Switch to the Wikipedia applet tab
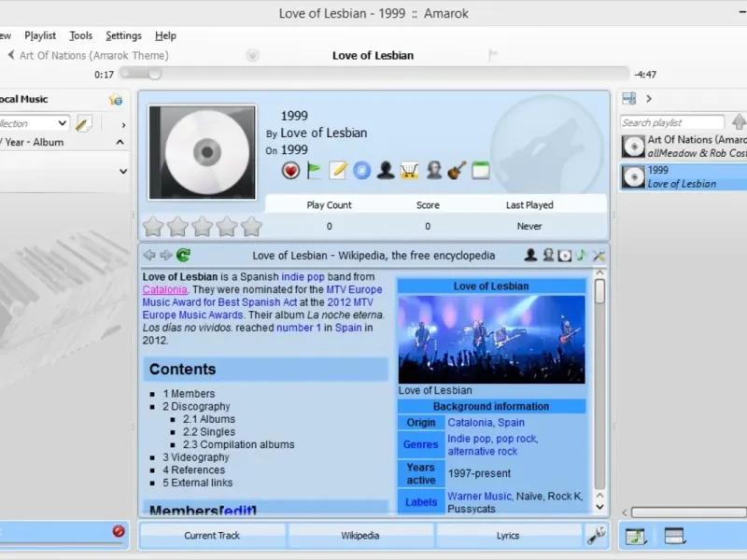747x560 pixels. (x=360, y=535)
